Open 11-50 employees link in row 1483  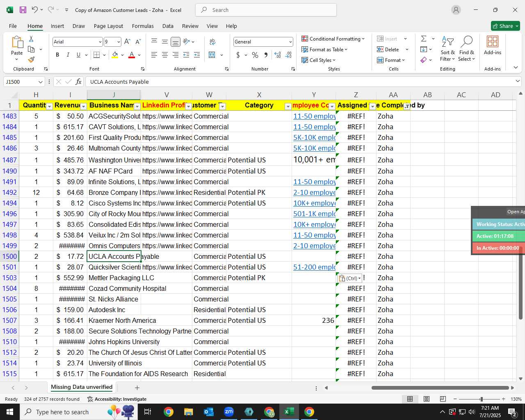pyautogui.click(x=314, y=116)
